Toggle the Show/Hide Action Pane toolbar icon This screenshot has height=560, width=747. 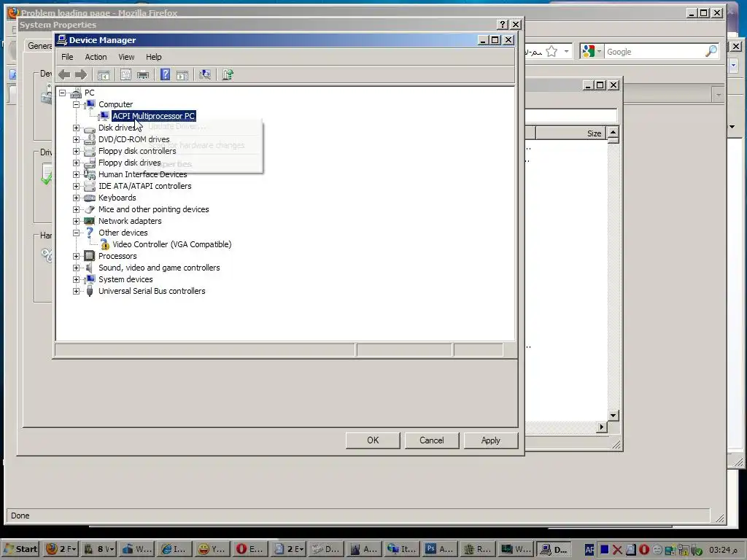pos(182,75)
